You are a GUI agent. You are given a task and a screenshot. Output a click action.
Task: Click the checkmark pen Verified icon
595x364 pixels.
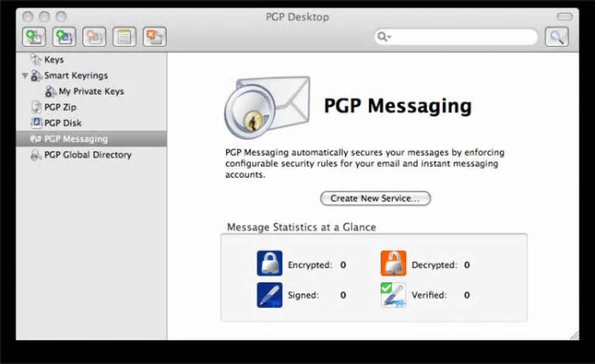tap(393, 295)
